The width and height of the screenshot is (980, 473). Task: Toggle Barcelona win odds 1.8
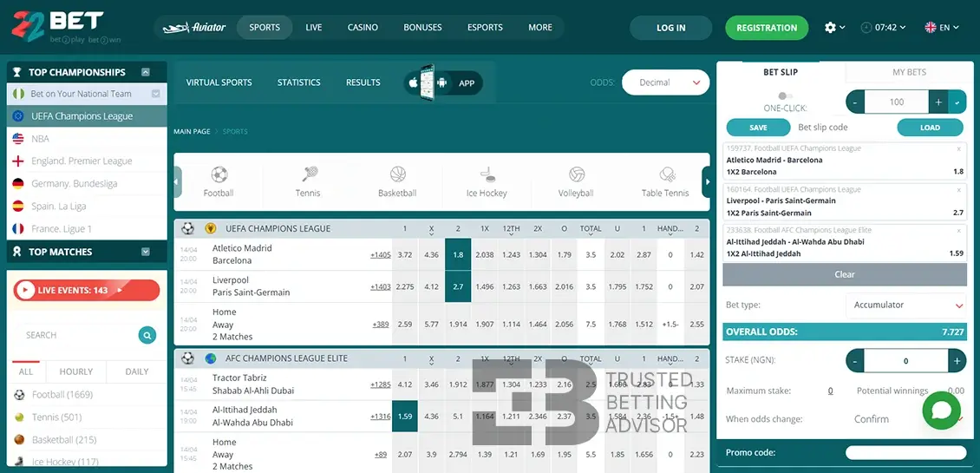[x=458, y=254]
